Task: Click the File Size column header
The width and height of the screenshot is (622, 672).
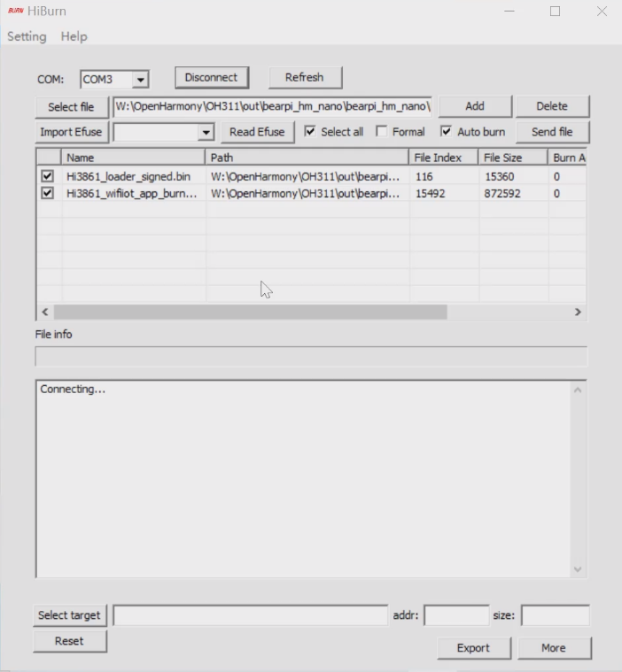Action: point(513,158)
